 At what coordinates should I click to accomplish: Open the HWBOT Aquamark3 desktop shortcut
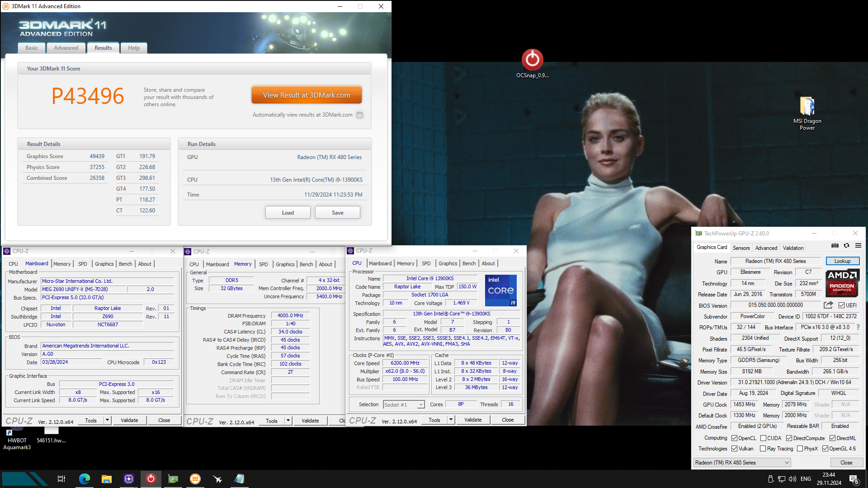[17, 439]
